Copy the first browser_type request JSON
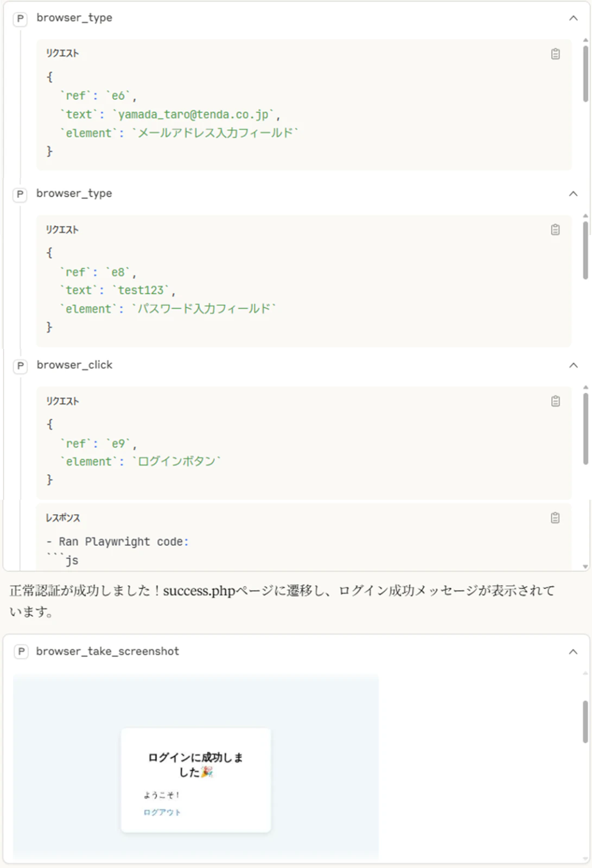 click(x=555, y=54)
